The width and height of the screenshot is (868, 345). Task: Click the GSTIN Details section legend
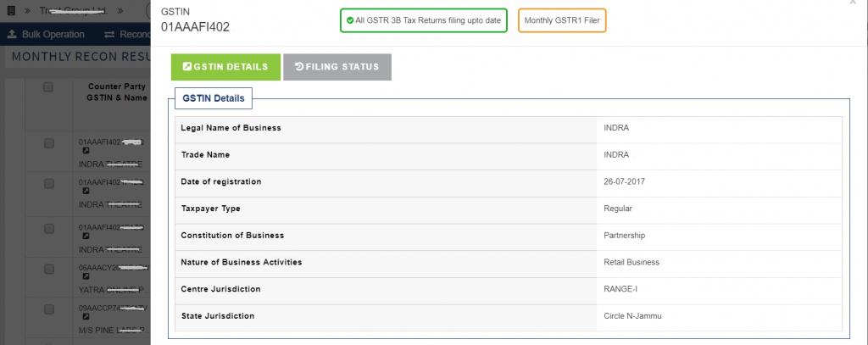(214, 98)
